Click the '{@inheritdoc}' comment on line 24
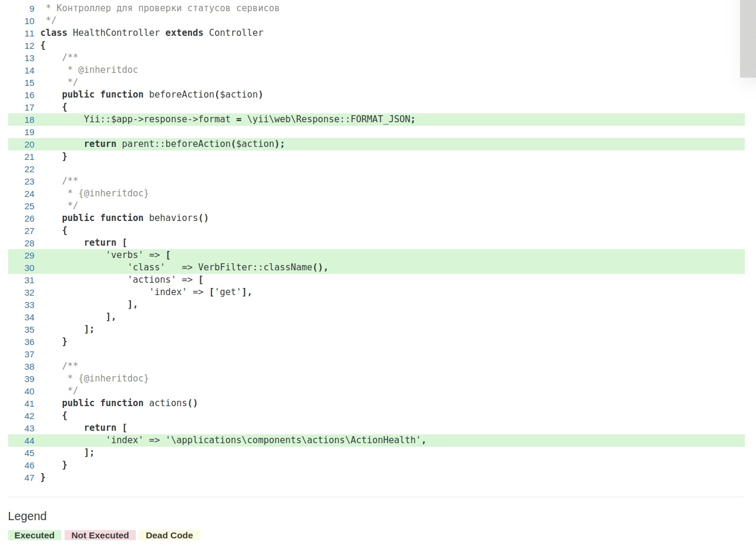Viewport: 756px width, 546px height. tap(113, 193)
